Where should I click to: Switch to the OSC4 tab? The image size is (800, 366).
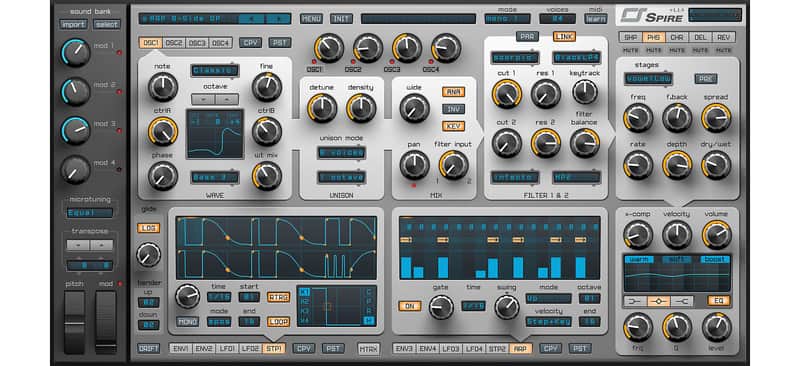pyautogui.click(x=221, y=43)
